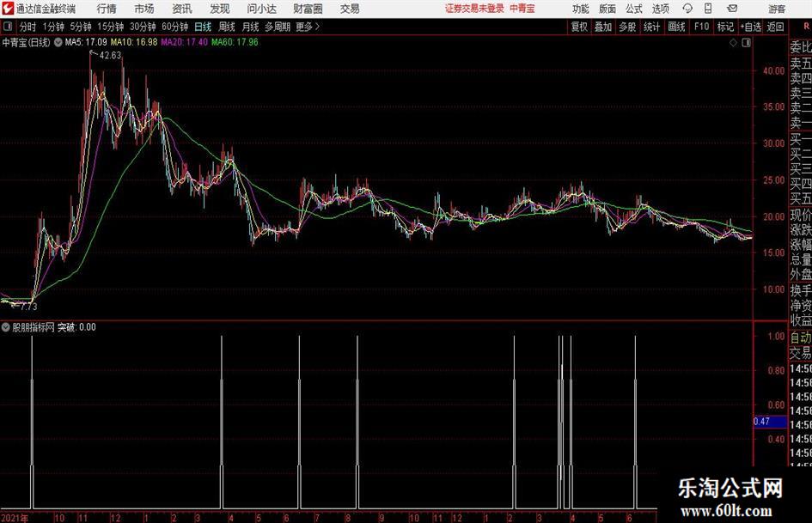Click the 中青宝 stock name in title bar
Image resolution: width=812 pixels, height=523 pixels.
[522, 9]
